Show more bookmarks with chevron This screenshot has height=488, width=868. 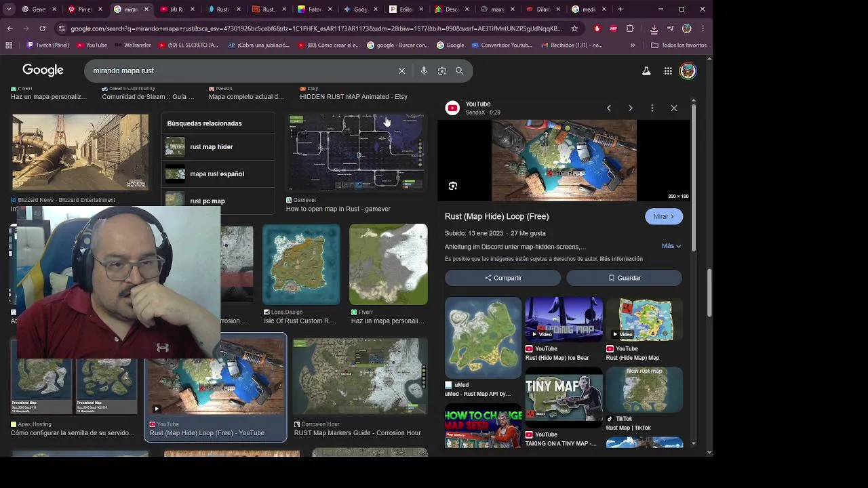tap(633, 45)
